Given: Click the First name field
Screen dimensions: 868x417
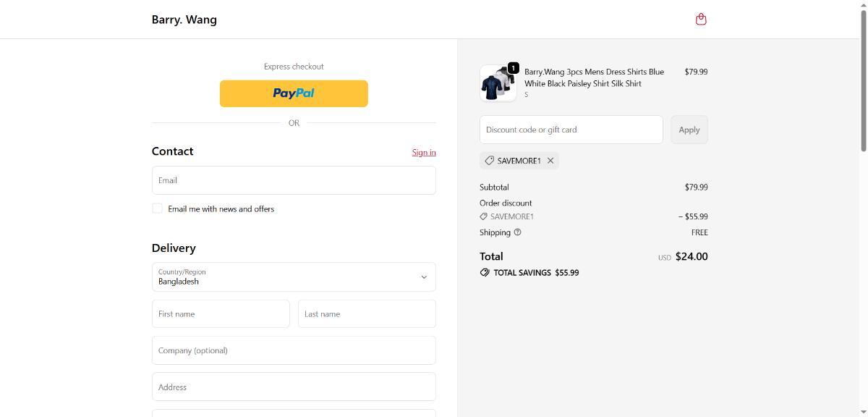Looking at the screenshot, I should tap(221, 314).
